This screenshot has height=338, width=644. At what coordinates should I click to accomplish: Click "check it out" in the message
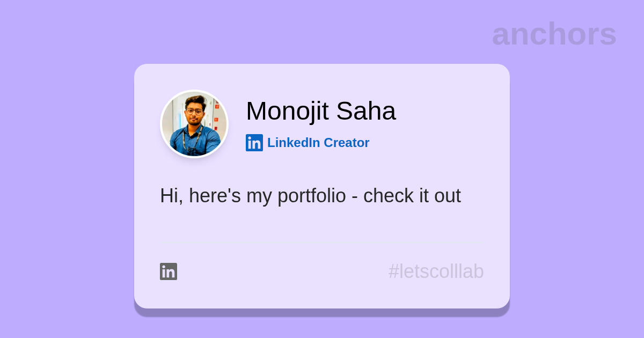[412, 196]
